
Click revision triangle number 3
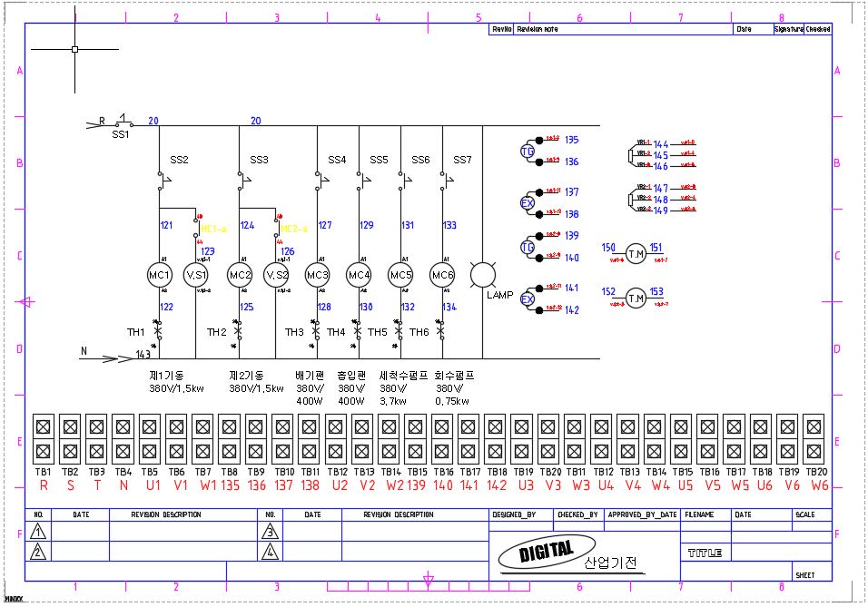click(x=270, y=532)
